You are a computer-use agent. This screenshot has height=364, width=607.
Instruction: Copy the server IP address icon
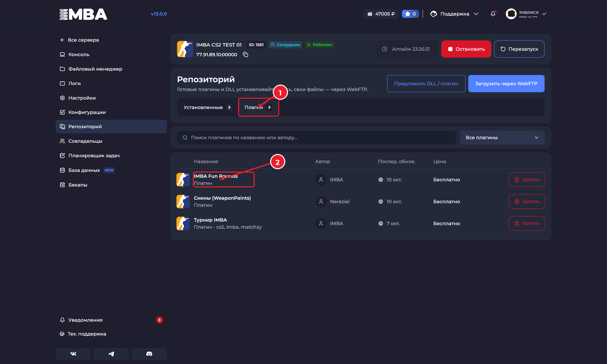click(245, 55)
